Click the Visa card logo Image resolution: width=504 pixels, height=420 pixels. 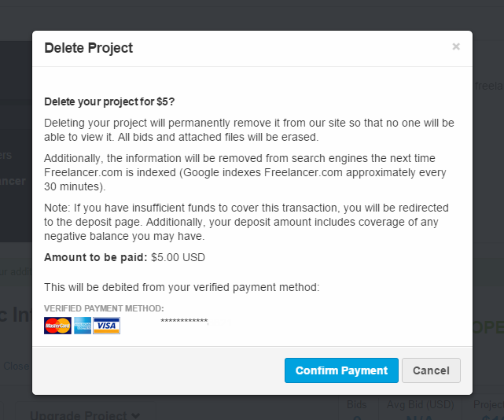(106, 326)
